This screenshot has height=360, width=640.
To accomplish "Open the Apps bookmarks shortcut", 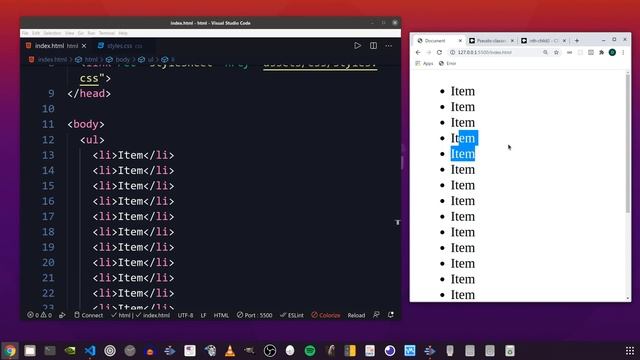I will click(x=424, y=63).
